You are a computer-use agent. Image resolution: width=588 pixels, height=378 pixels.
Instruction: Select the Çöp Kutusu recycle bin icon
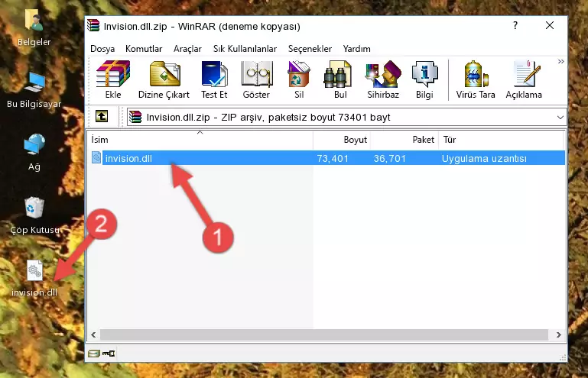pyautogui.click(x=34, y=215)
